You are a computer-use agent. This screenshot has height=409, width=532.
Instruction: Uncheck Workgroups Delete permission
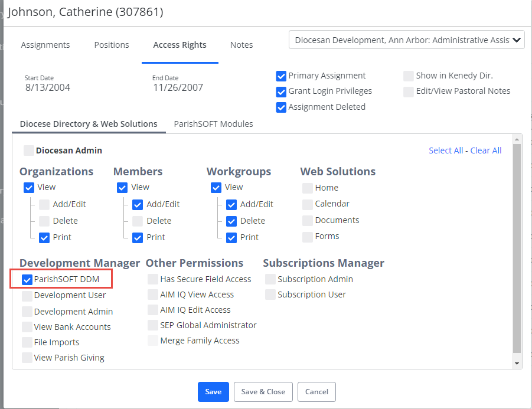click(x=231, y=221)
